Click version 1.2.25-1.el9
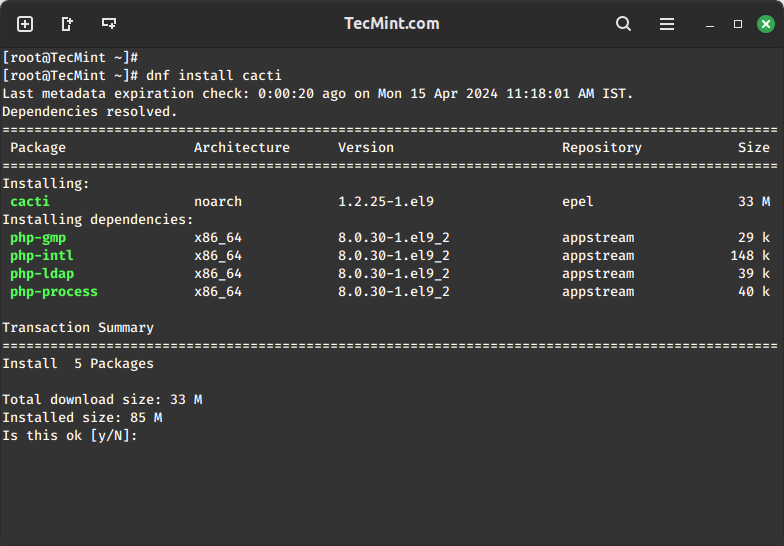 [386, 202]
